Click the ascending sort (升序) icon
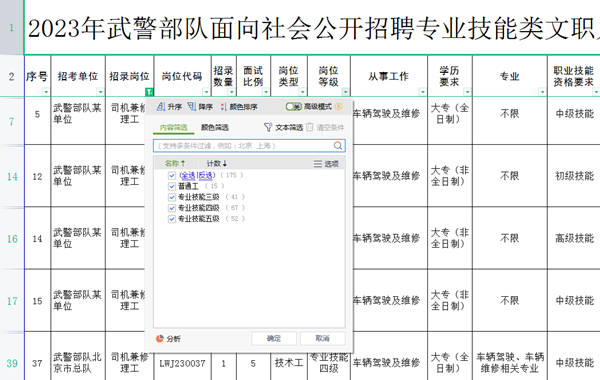Screen dimensions: 600x380 click(x=161, y=107)
